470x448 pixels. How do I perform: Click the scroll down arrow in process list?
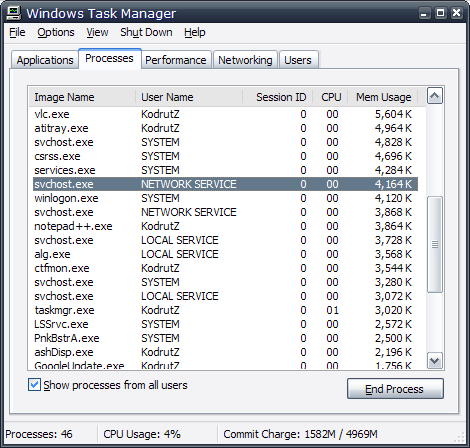tap(435, 360)
